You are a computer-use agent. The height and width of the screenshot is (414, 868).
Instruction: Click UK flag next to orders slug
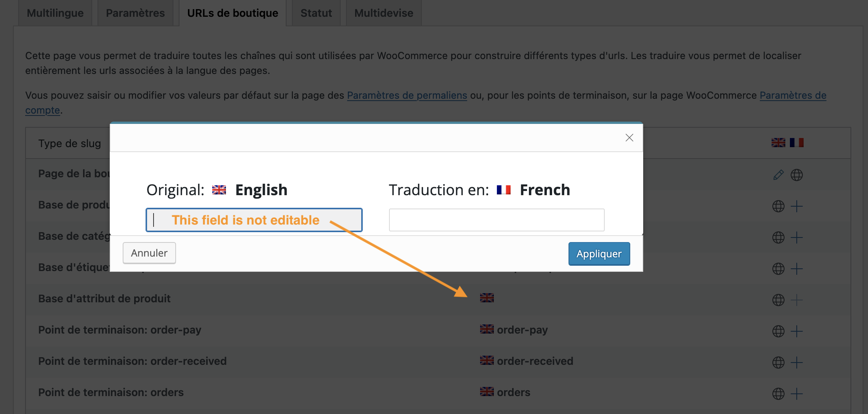pos(487,392)
